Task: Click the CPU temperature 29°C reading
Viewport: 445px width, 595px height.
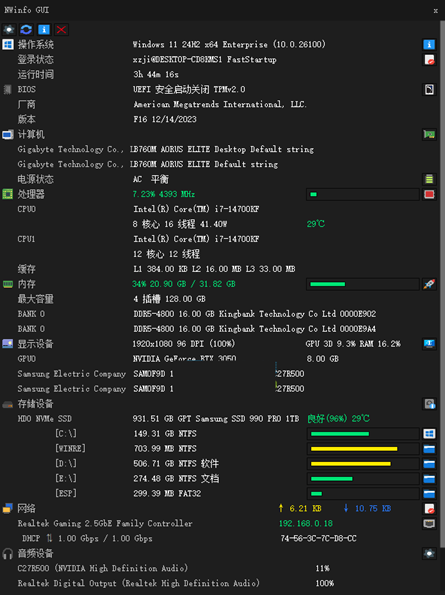Action: (316, 224)
